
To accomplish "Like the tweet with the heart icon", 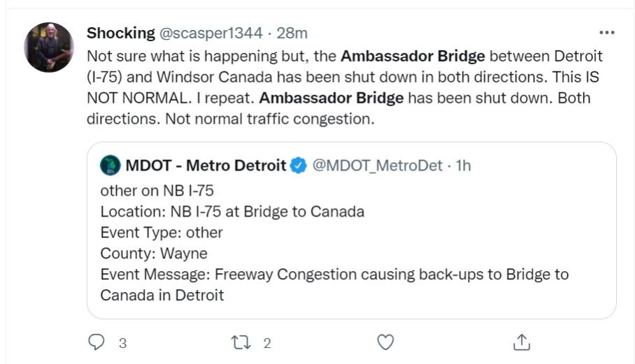I will pos(385,342).
